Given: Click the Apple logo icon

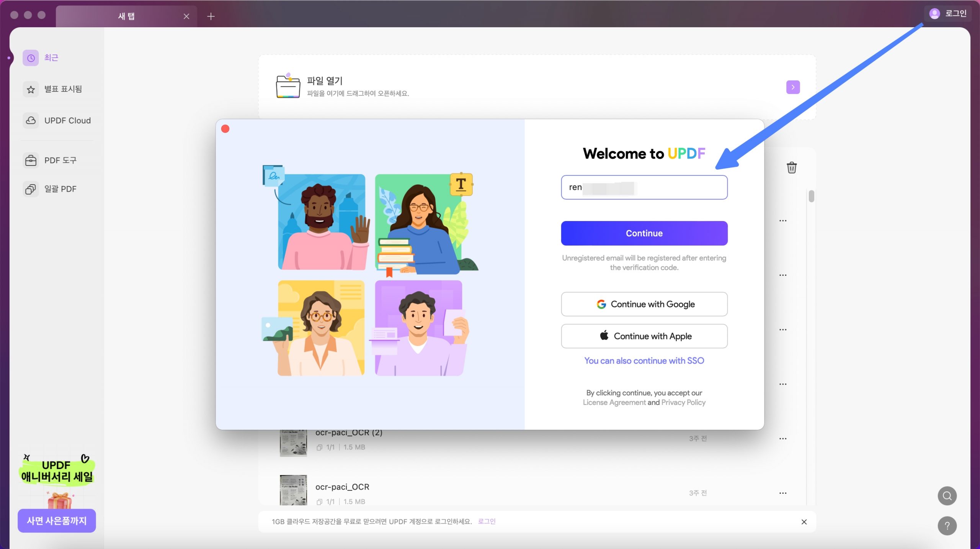Looking at the screenshot, I should (604, 336).
